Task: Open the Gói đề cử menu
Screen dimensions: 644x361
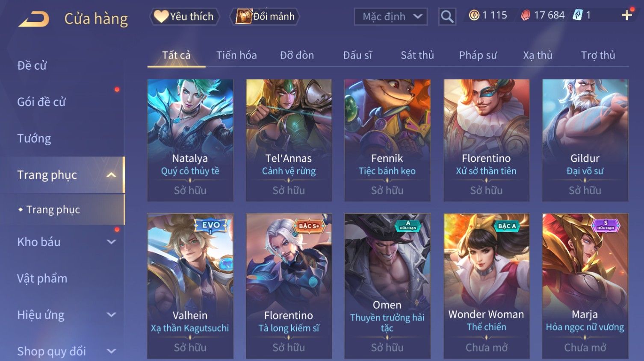Action: pos(41,102)
